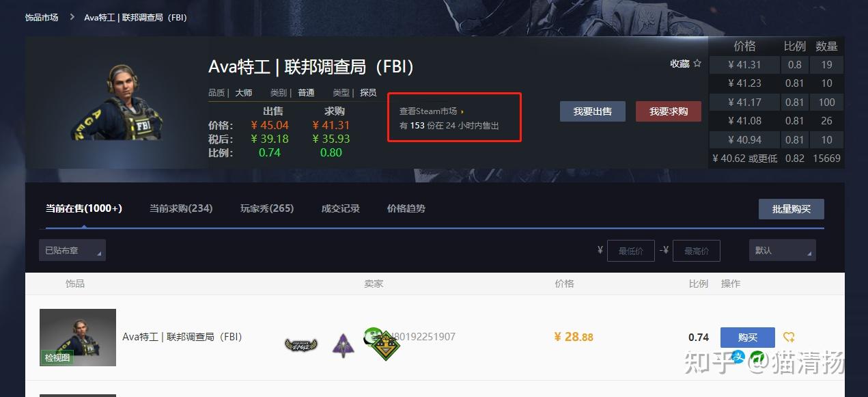Viewport: 868px width, 397px height.
Task: Switch to the 当前求购(234) tab
Action: click(x=181, y=208)
